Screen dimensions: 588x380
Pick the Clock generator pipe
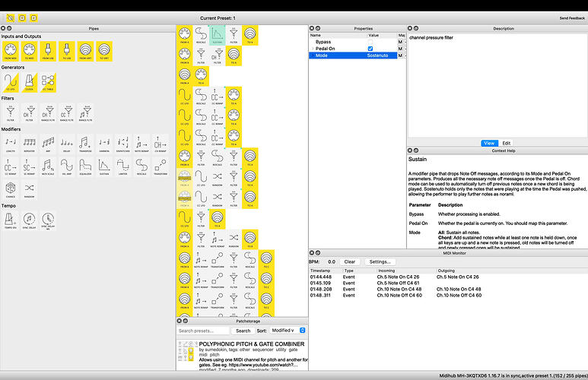[x=29, y=82]
